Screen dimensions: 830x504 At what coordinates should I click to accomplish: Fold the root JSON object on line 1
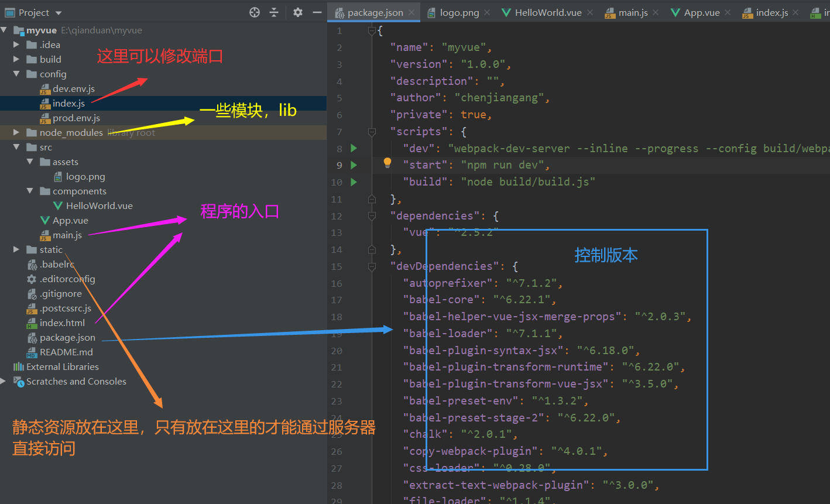click(x=372, y=30)
